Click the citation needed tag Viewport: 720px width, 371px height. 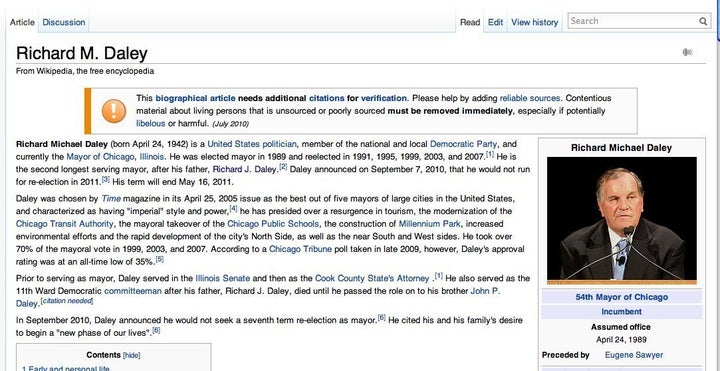click(x=67, y=301)
